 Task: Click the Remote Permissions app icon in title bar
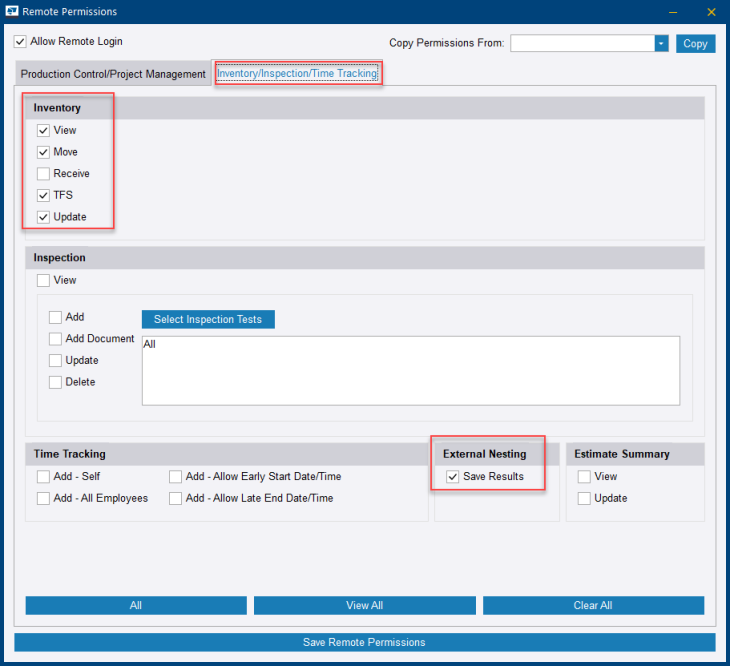[x=11, y=12]
